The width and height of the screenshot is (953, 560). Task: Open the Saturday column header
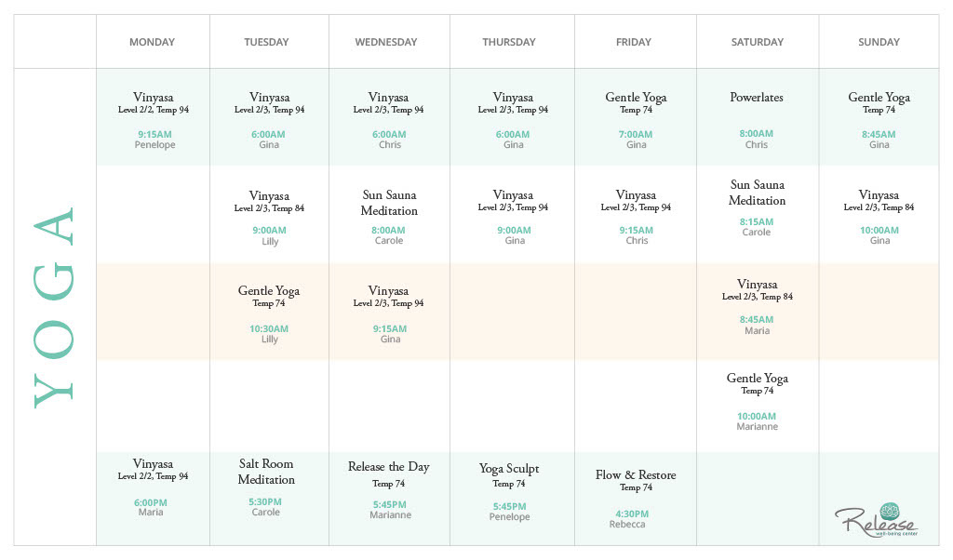757,42
